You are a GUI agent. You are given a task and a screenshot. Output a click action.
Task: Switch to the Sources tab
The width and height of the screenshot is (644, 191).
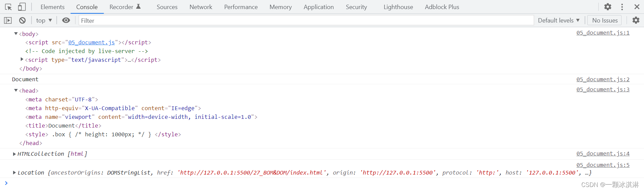point(167,7)
